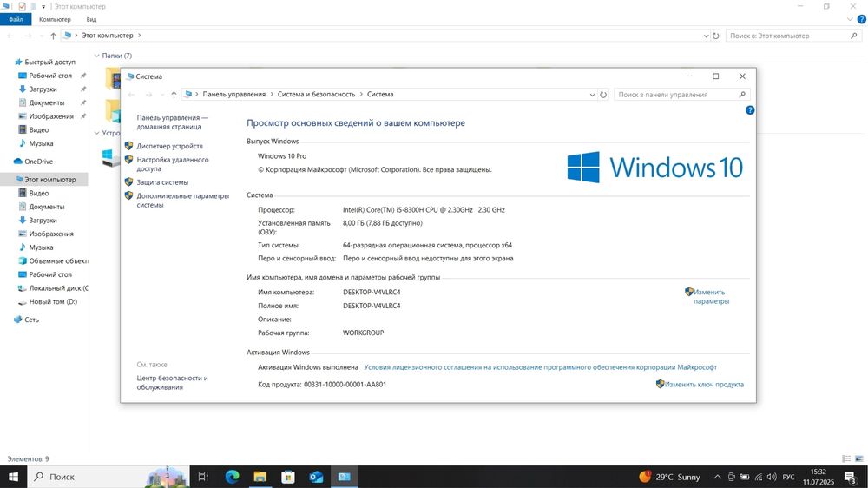Select pinned Документы under Quick access
This screenshot has height=488, width=868.
[x=47, y=102]
